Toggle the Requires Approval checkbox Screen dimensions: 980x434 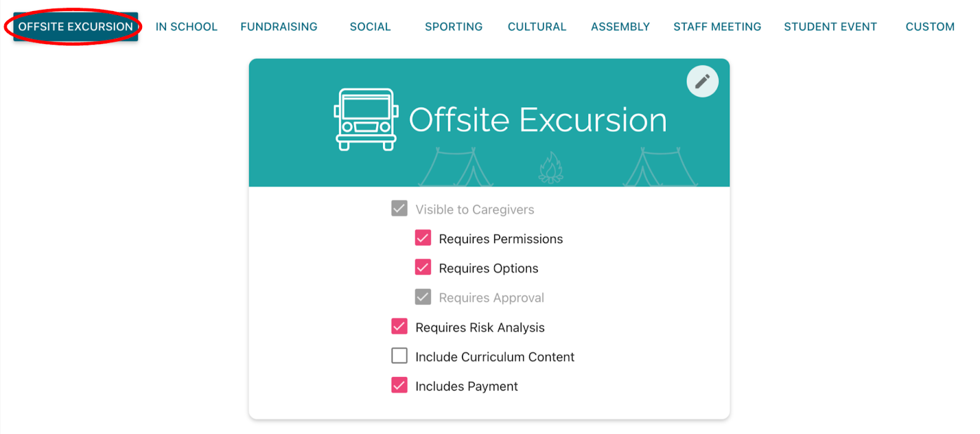[423, 297]
